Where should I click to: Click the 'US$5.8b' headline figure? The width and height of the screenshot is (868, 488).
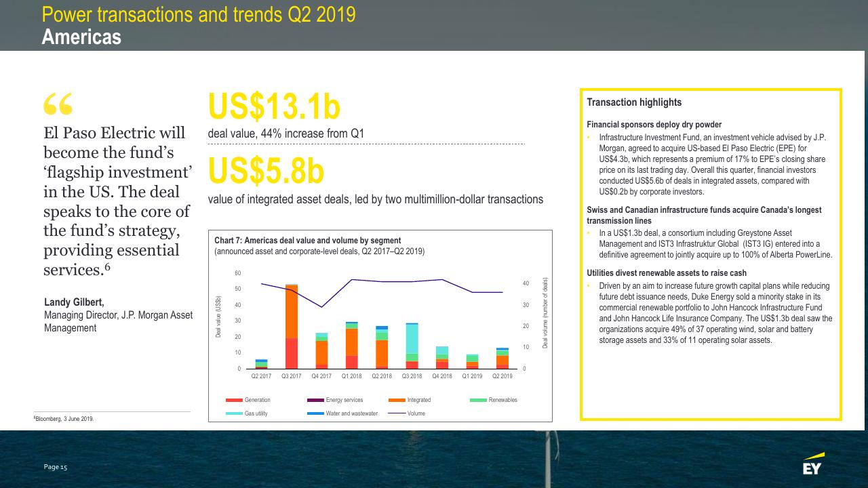[x=266, y=171]
